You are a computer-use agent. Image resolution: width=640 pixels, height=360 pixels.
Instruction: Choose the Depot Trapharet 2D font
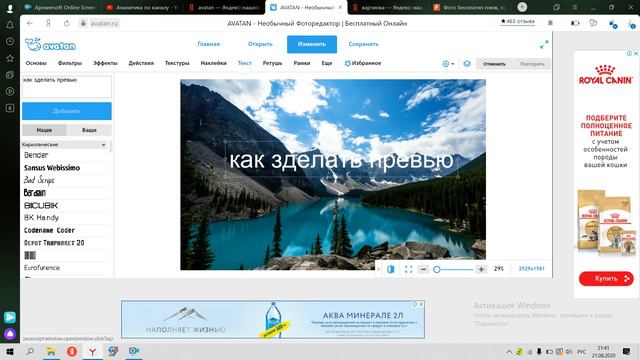54,243
